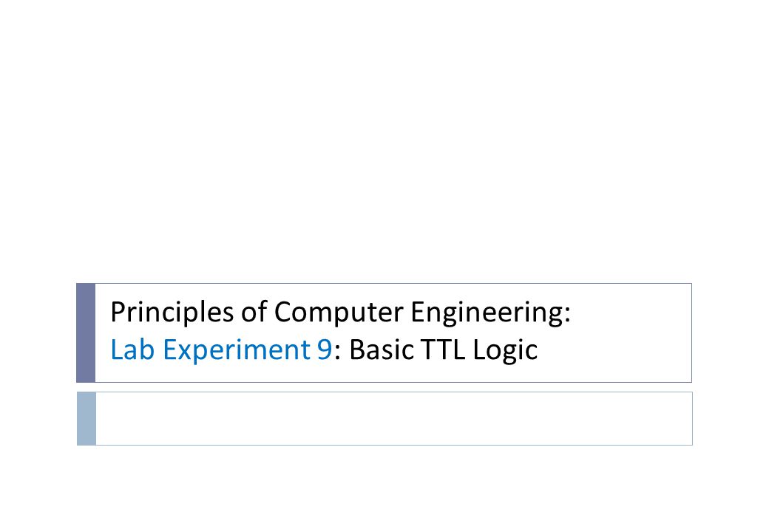
Task: Click the word "Computer" in the title
Action: (x=339, y=312)
